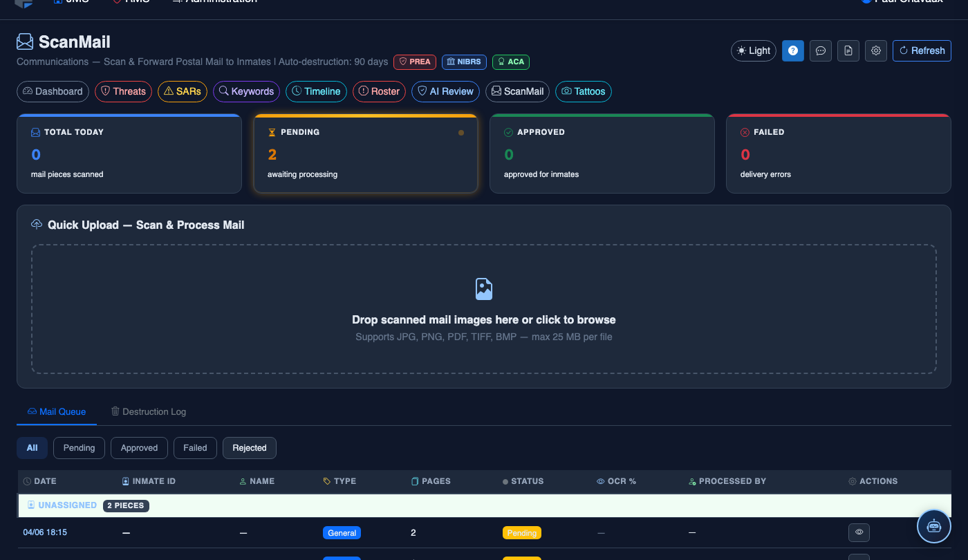Filter mail queue by Rejected
This screenshot has height=560, width=968.
250,448
